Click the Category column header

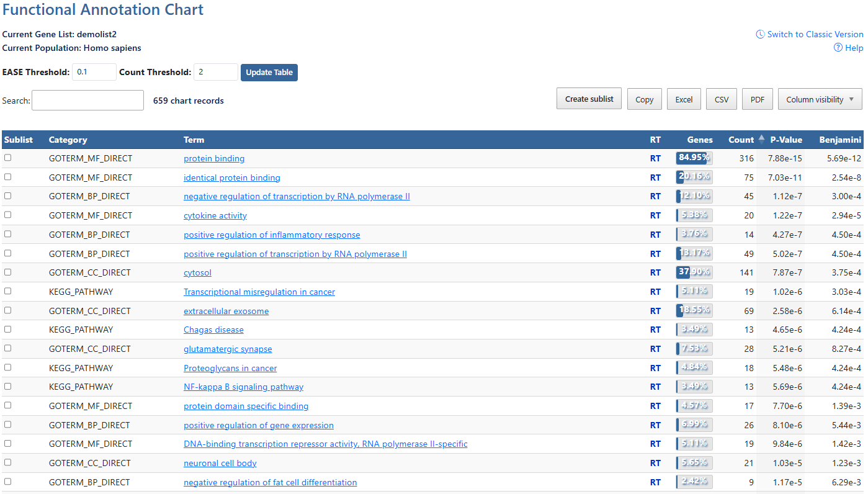coord(68,140)
